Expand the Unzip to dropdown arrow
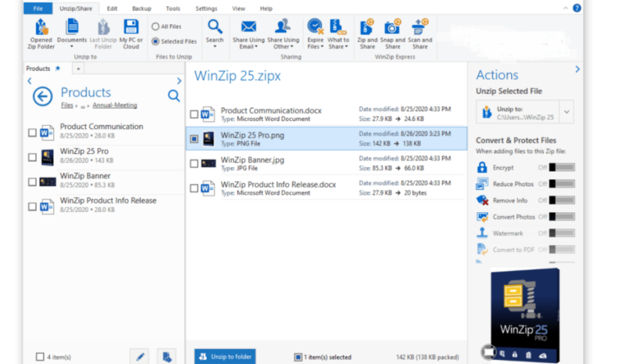The image size is (619, 364). point(567,112)
